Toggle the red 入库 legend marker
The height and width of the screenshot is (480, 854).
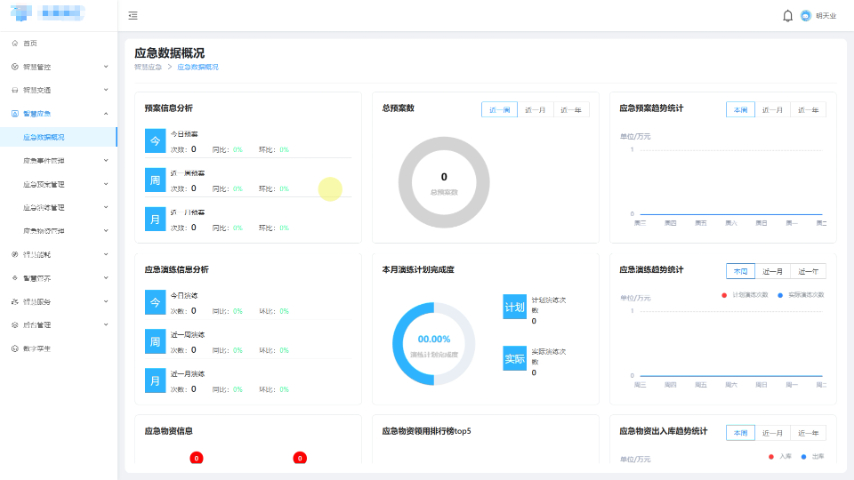click(771, 457)
